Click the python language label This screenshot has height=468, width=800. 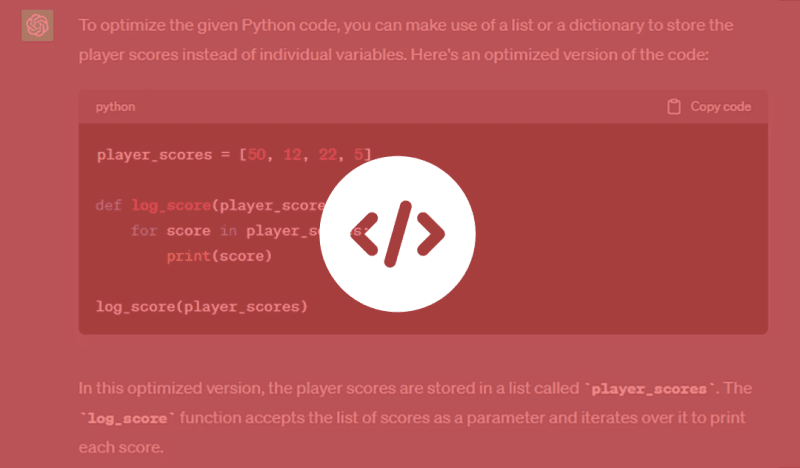[x=115, y=106]
